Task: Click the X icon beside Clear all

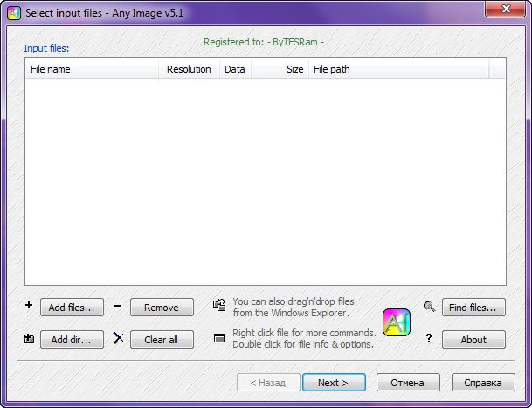Action: (118, 338)
